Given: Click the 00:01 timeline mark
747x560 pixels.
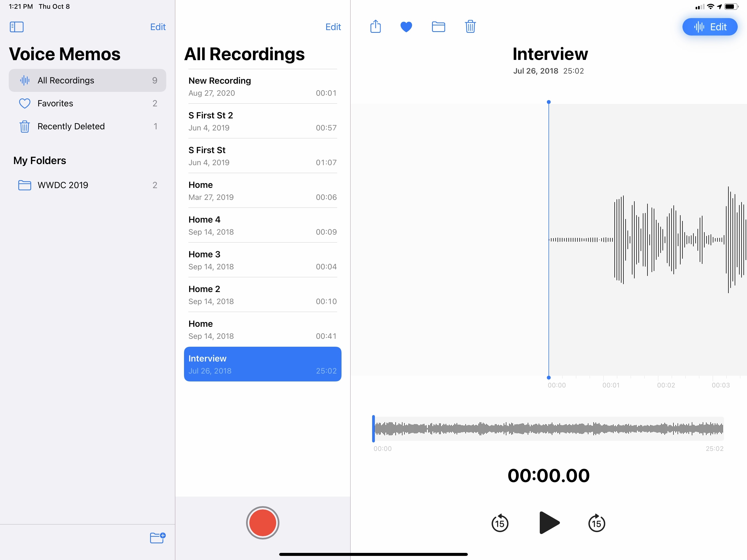Looking at the screenshot, I should point(611,385).
